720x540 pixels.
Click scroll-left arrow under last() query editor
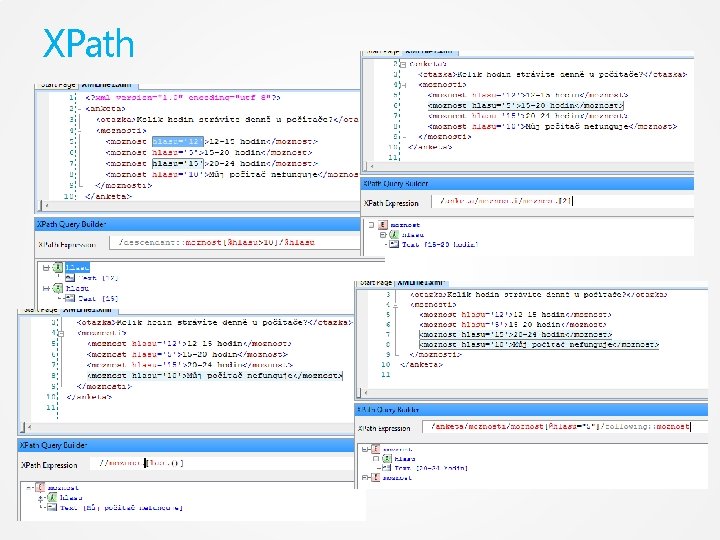click(29, 428)
